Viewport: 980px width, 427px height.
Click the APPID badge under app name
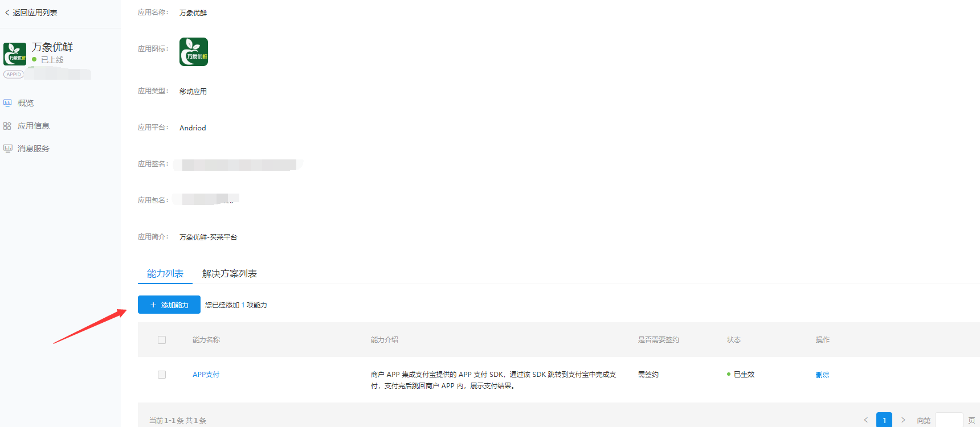point(14,74)
